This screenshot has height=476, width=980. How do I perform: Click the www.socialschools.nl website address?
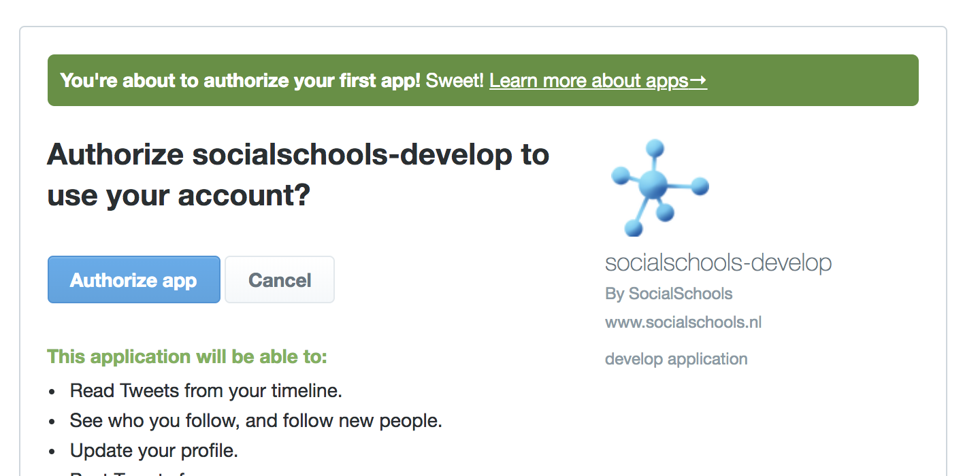(683, 322)
